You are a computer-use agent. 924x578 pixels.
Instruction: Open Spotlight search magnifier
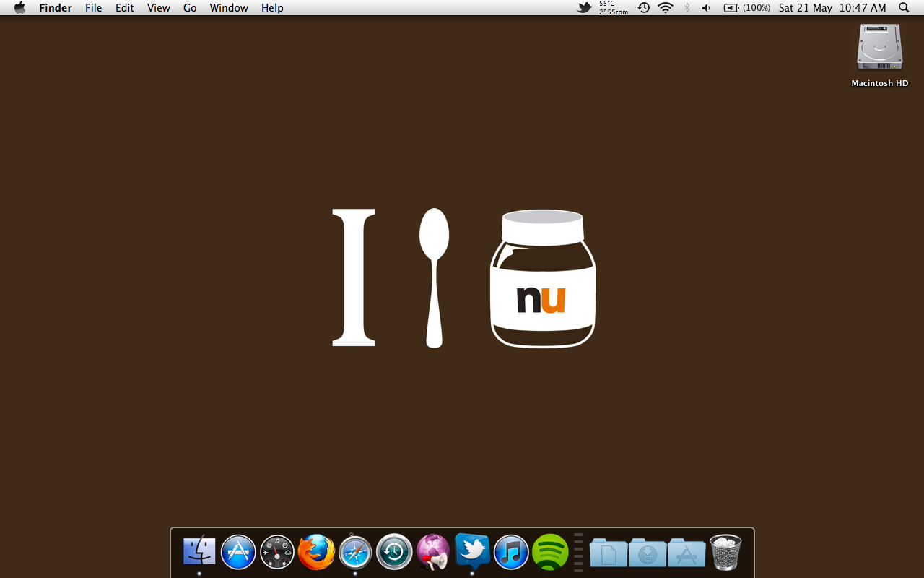point(904,8)
